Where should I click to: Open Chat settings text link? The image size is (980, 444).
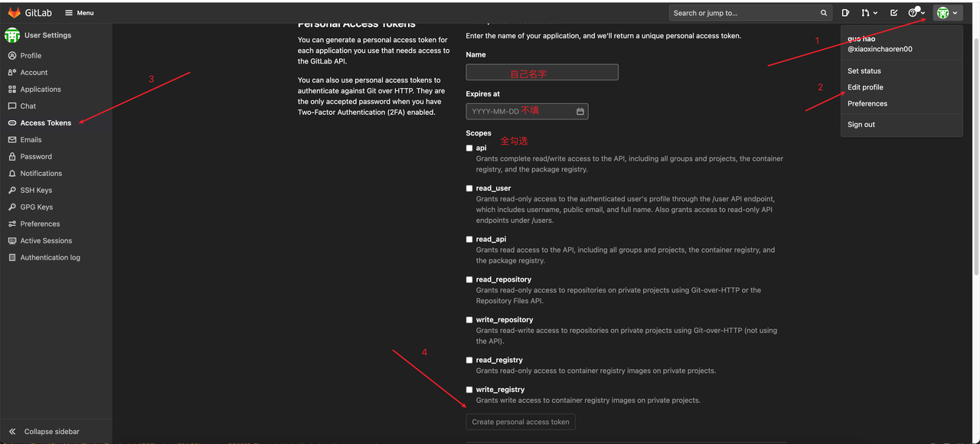point(28,106)
